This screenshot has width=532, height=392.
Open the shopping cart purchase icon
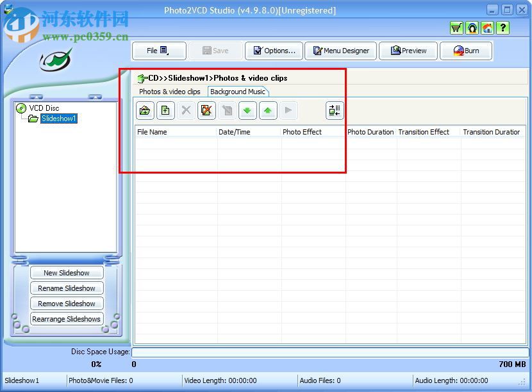[456, 28]
